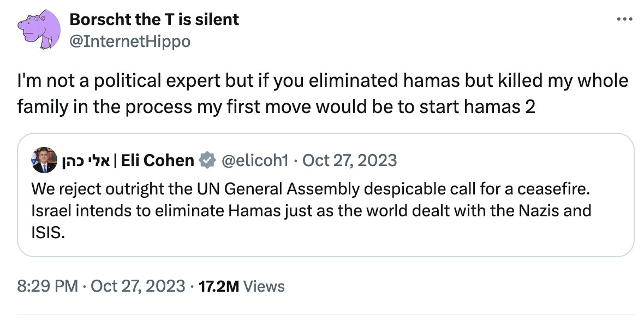Screen dimensions: 644x319
Task: Click the purple hippo profile avatar
Action: coord(38,31)
